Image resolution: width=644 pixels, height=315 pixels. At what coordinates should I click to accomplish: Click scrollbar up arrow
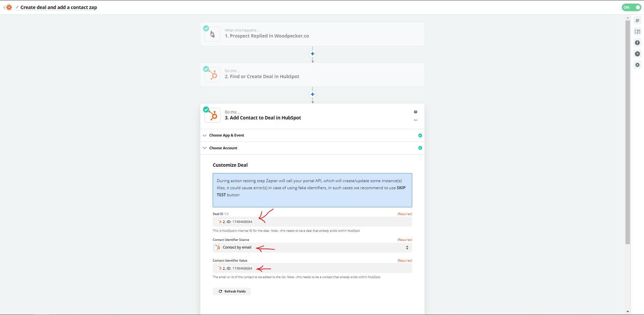[628, 18]
